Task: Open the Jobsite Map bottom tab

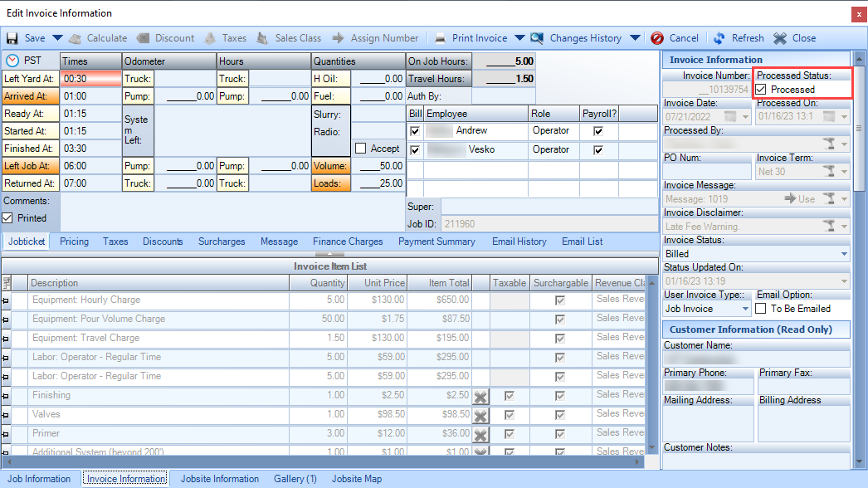Action: (357, 479)
